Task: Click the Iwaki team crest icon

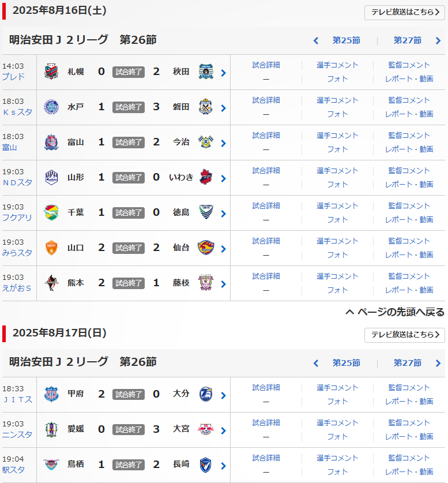Action: 206,177
